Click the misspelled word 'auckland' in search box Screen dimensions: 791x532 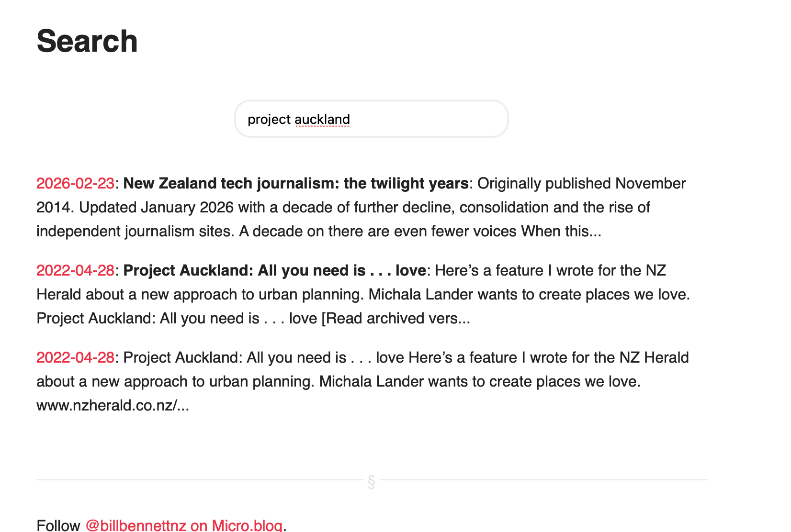[x=322, y=119]
